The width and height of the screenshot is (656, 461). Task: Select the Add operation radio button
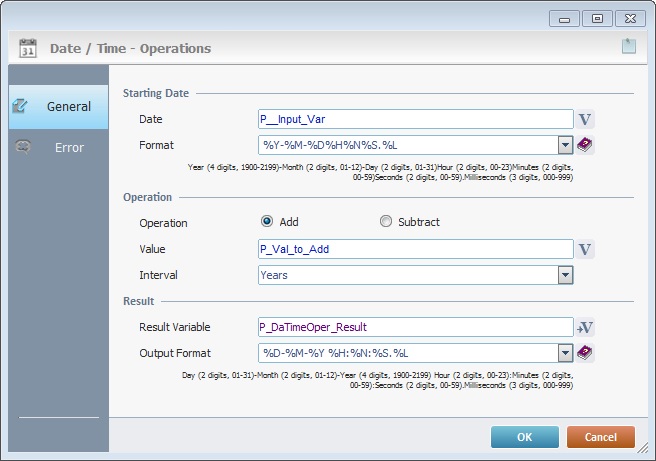[x=267, y=222]
